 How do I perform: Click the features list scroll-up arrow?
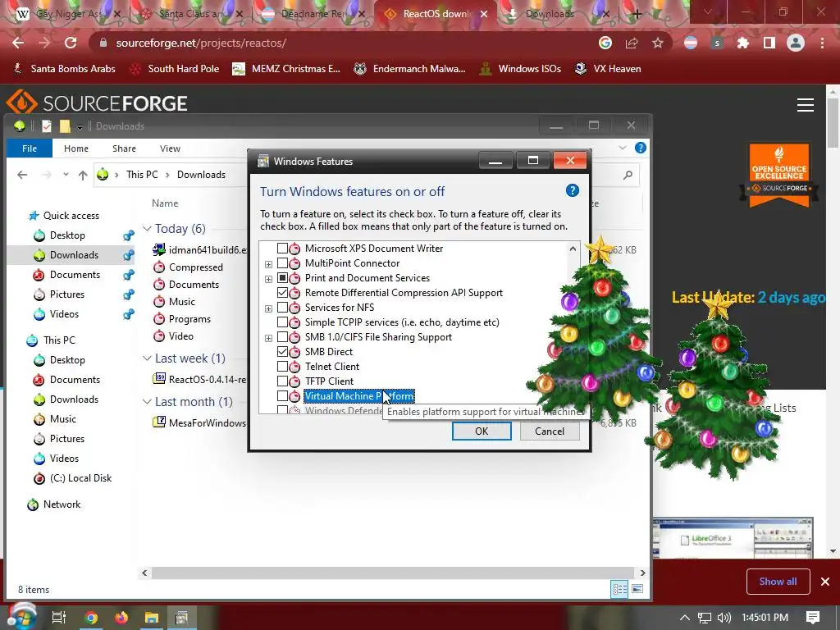pos(573,249)
